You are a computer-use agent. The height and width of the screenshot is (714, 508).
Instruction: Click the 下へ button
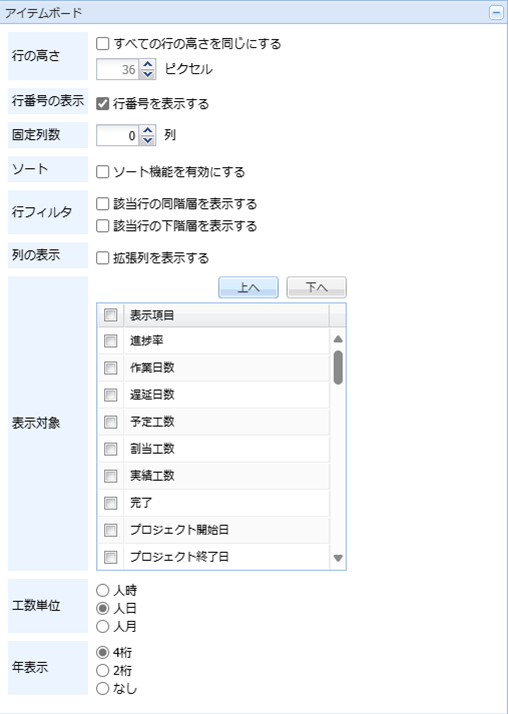[316, 287]
